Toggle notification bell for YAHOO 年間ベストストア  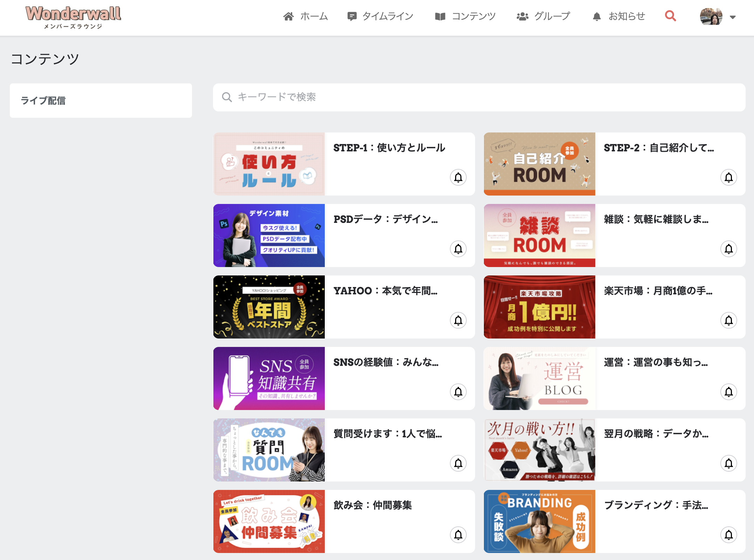point(458,321)
